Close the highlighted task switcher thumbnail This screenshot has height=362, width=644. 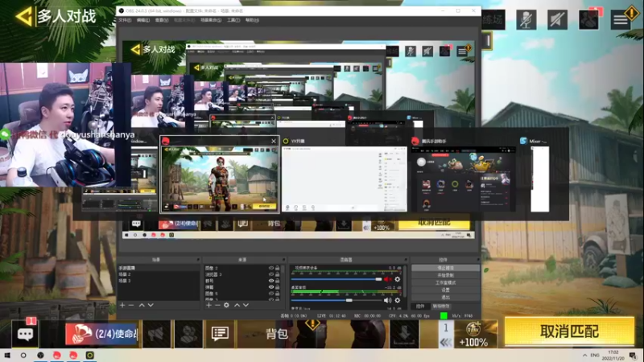pos(274,142)
